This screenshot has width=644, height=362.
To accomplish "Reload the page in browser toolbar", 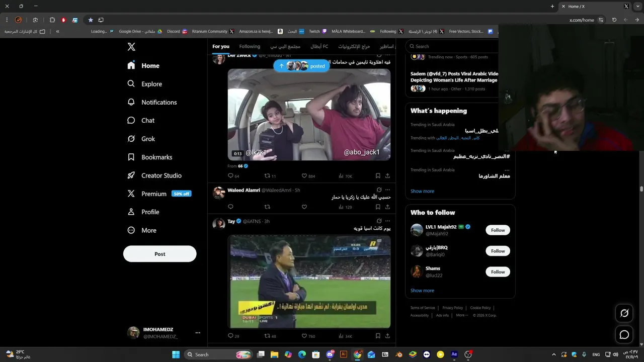I will tap(614, 20).
